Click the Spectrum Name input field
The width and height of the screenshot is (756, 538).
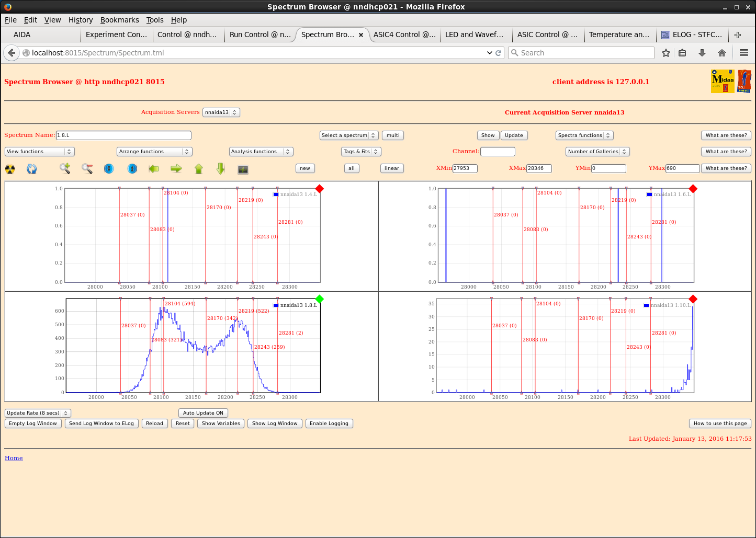123,135
